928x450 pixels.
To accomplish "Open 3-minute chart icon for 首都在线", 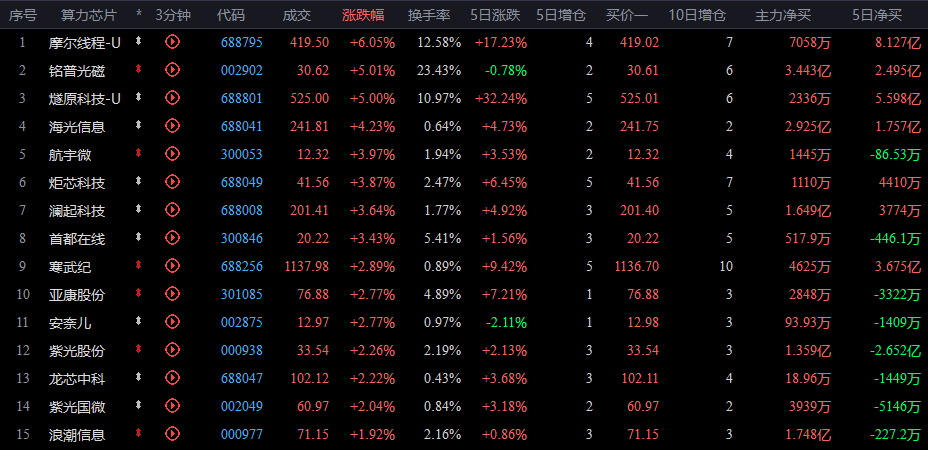I will 172,238.
